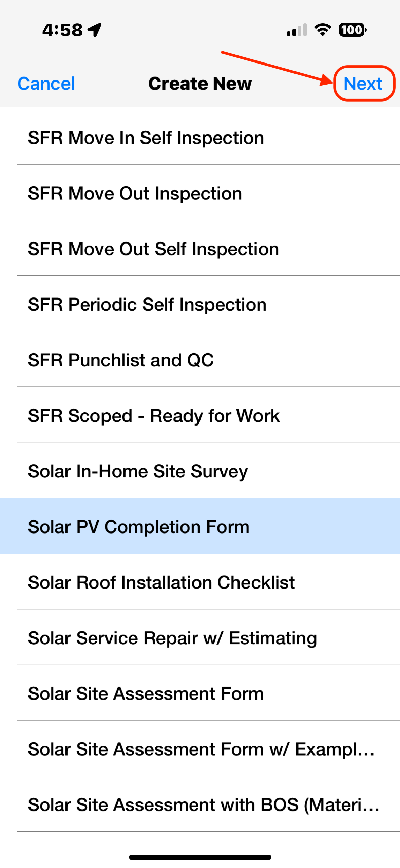The height and width of the screenshot is (868, 400).
Task: Tap the location arrow icon
Action: tap(95, 30)
